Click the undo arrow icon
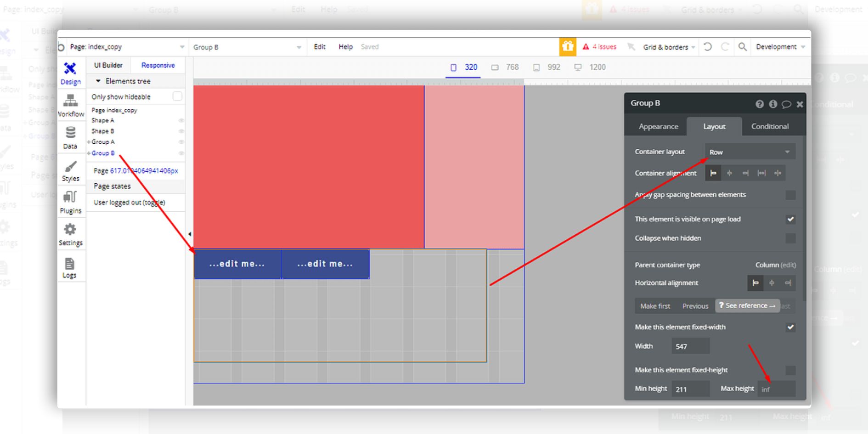This screenshot has width=868, height=434. (708, 47)
